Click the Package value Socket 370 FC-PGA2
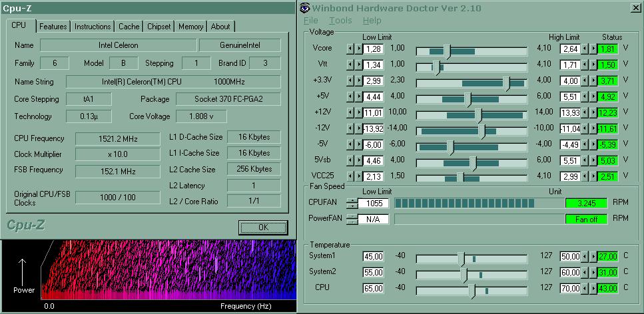644x314 pixels. point(228,99)
